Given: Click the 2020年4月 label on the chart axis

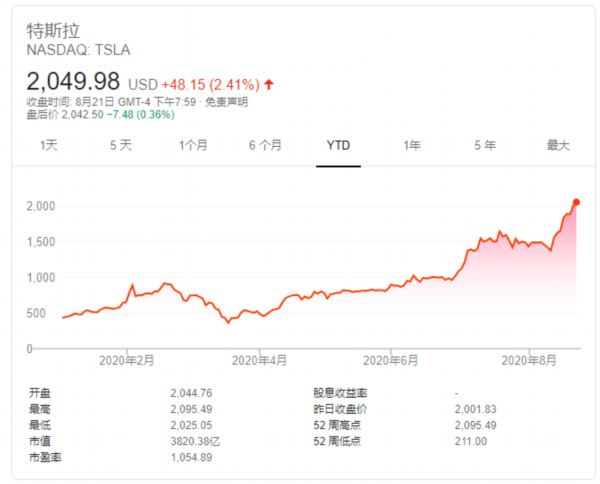Looking at the screenshot, I should point(259,358).
